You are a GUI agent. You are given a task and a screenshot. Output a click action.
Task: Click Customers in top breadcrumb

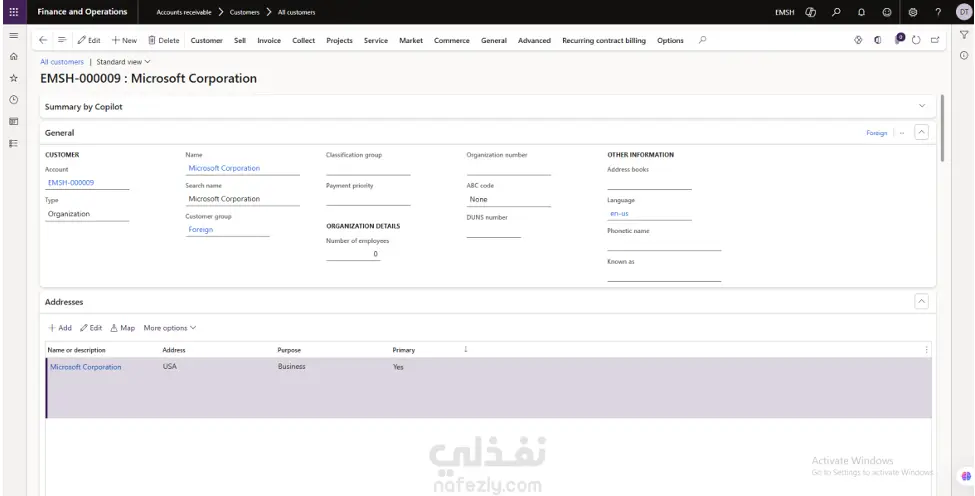pos(244,12)
